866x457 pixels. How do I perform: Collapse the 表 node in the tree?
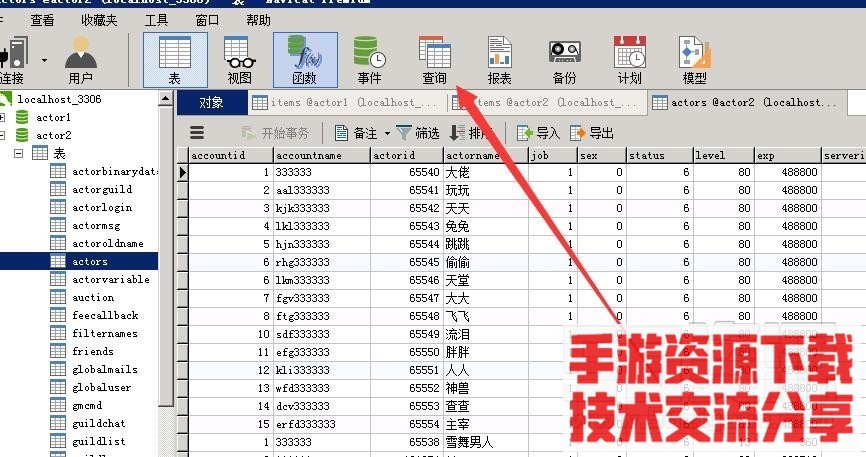coord(18,154)
